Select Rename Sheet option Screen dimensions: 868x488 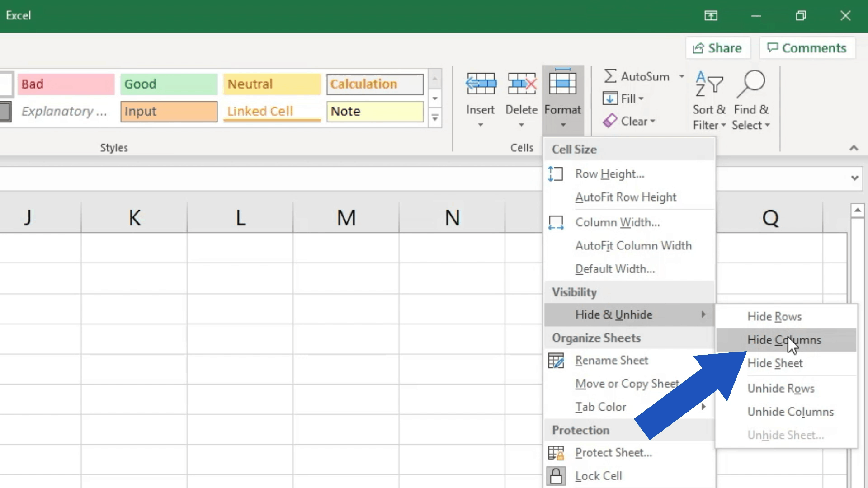[x=612, y=360]
